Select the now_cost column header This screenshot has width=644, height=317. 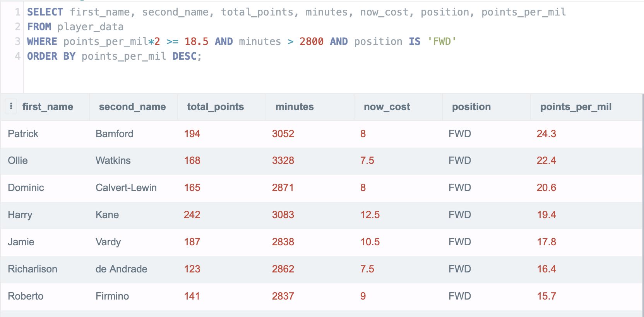click(387, 107)
